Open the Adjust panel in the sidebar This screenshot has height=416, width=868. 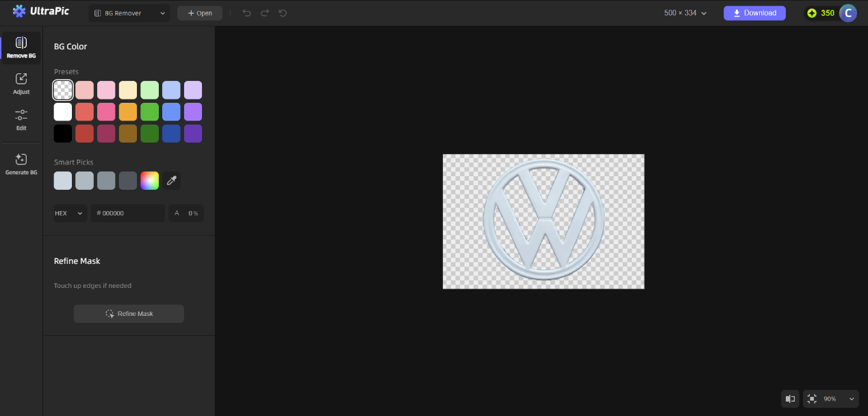[x=21, y=82]
